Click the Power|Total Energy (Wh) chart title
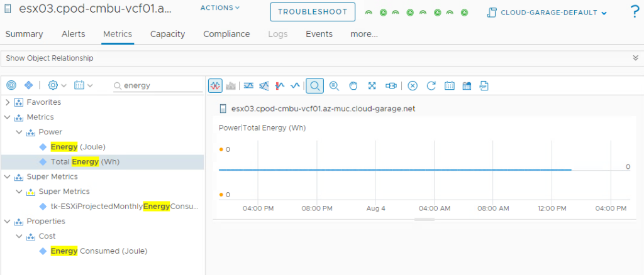This screenshot has width=644, height=275. [x=262, y=128]
